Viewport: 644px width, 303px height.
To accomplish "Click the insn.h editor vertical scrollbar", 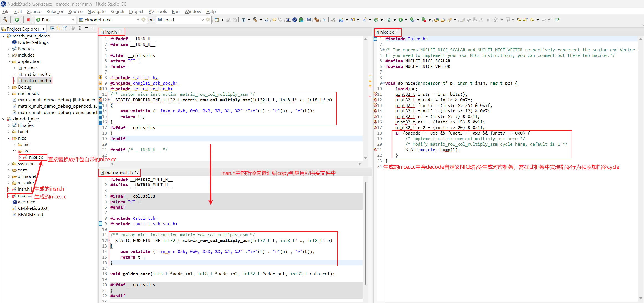I will [x=365, y=98].
